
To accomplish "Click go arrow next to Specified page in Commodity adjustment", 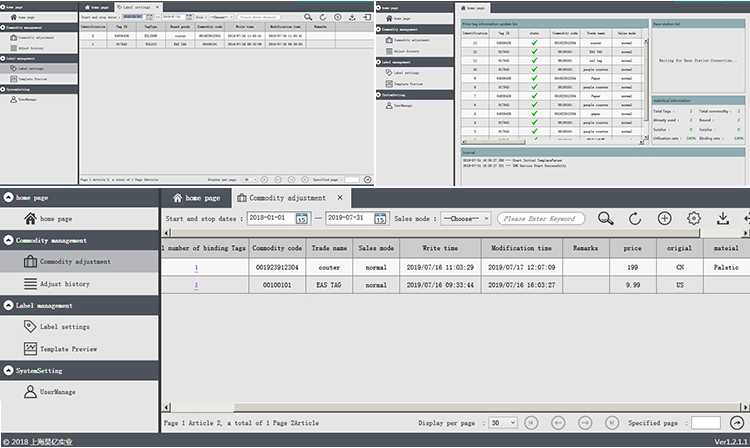I will (737, 423).
